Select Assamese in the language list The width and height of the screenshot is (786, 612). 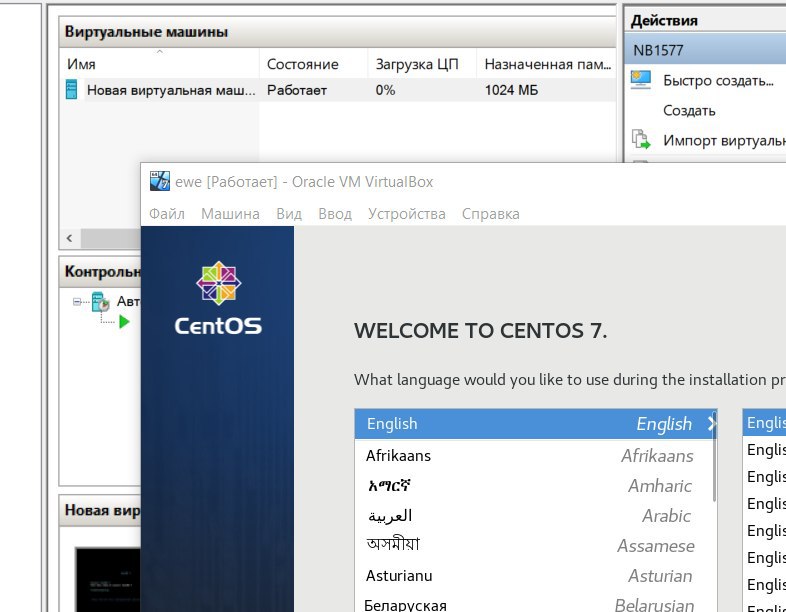click(x=536, y=545)
